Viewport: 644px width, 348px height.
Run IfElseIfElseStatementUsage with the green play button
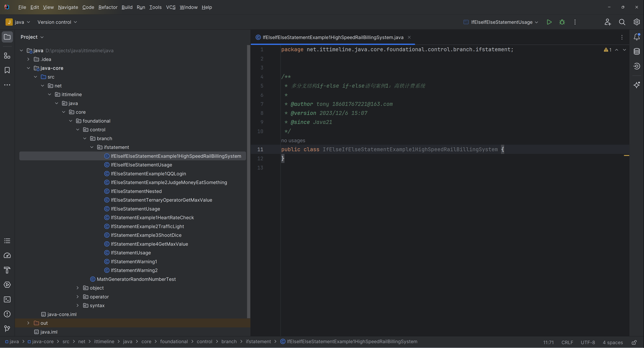pos(549,22)
